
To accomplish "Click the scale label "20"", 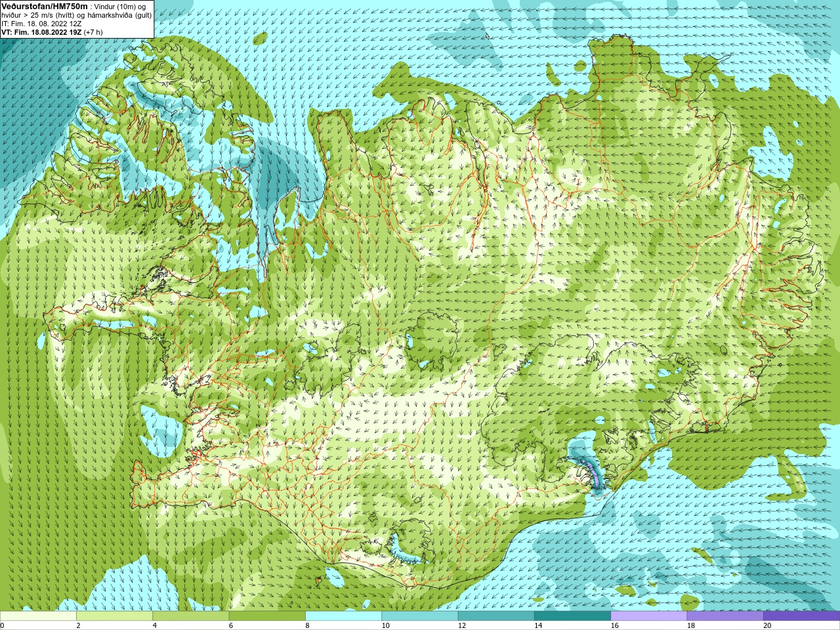I will tap(767, 625).
